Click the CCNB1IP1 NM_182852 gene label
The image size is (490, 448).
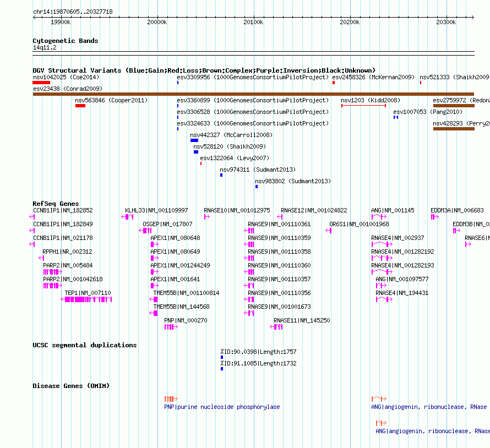pyautogui.click(x=63, y=211)
